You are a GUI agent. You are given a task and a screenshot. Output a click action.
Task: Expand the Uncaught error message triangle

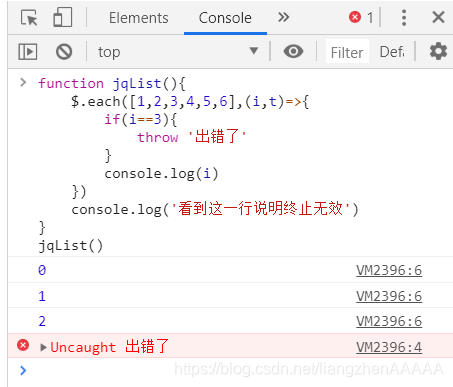click(43, 347)
